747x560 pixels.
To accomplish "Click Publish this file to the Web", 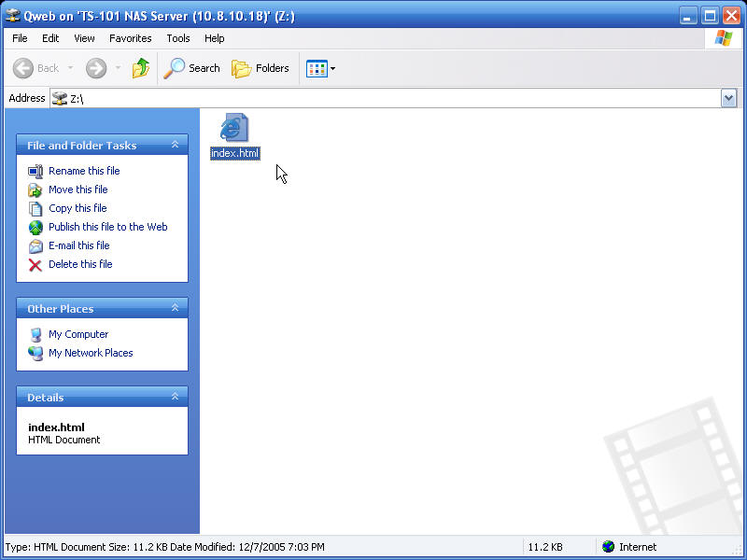I will click(107, 227).
